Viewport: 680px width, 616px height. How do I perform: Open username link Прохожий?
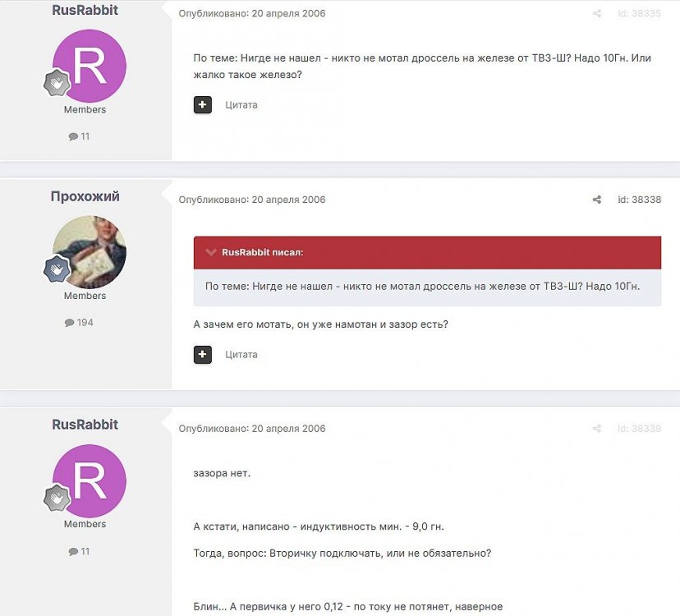pos(85,196)
